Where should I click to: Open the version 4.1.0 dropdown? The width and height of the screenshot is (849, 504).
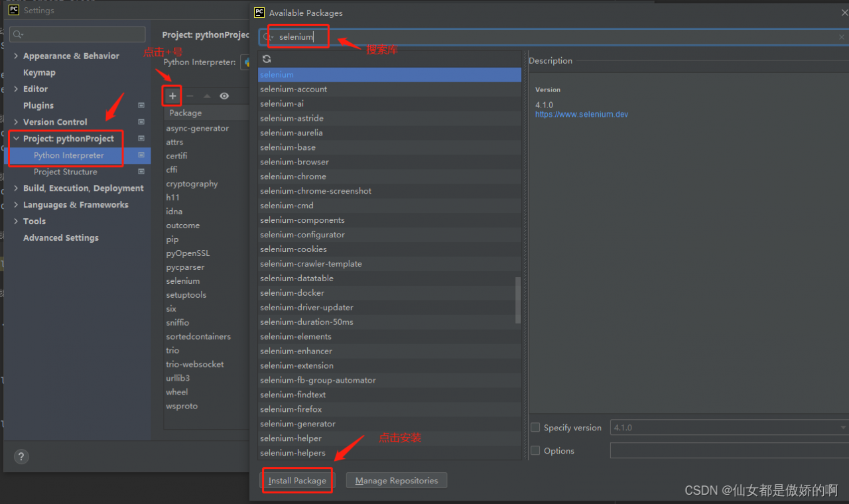(843, 428)
